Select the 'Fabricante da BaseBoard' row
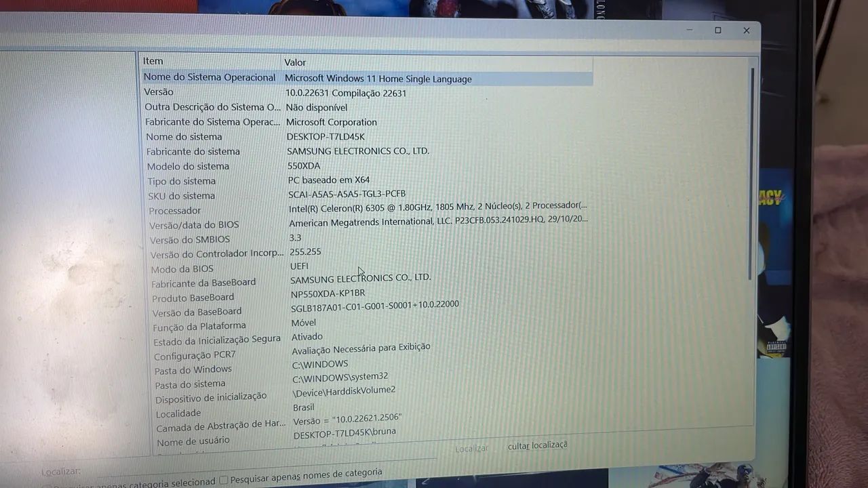The image size is (868, 488). tap(203, 283)
